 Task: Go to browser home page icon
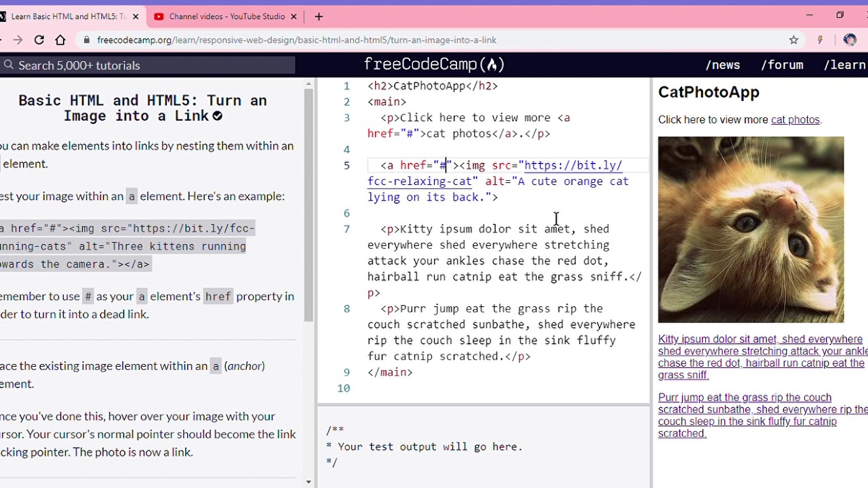[60, 40]
